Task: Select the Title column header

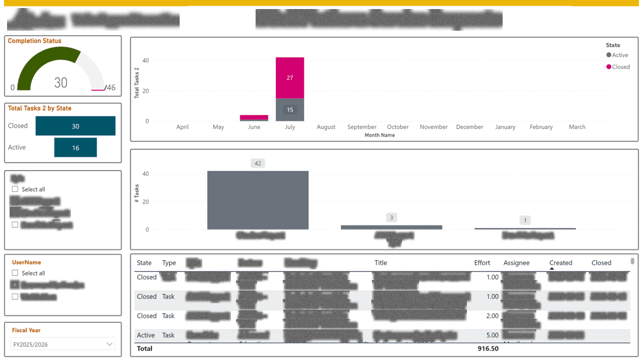Action: 381,262
